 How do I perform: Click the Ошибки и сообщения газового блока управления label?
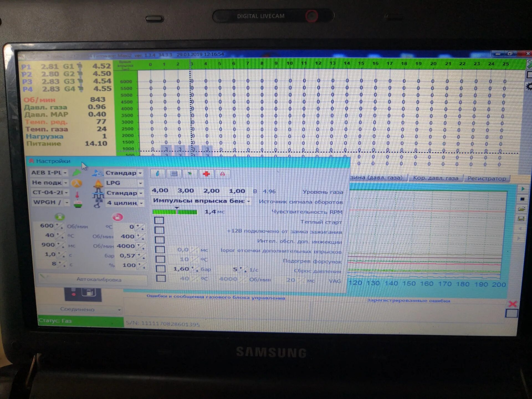click(x=216, y=297)
